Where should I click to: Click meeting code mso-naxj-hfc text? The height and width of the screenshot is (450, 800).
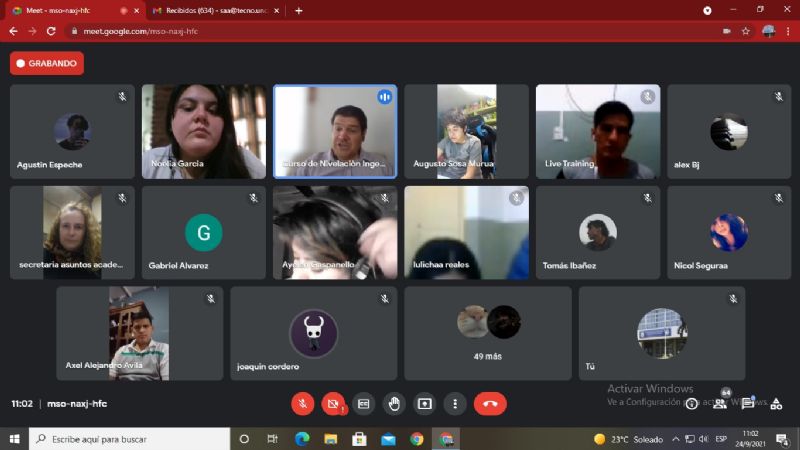click(x=77, y=404)
